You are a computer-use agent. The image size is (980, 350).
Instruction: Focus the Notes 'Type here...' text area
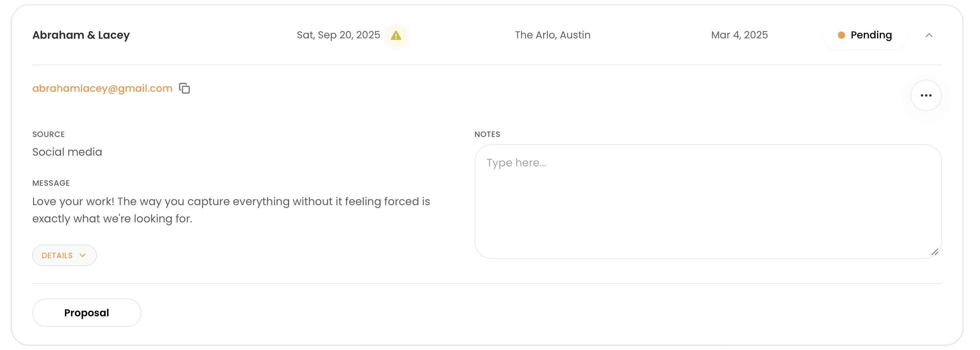point(708,201)
